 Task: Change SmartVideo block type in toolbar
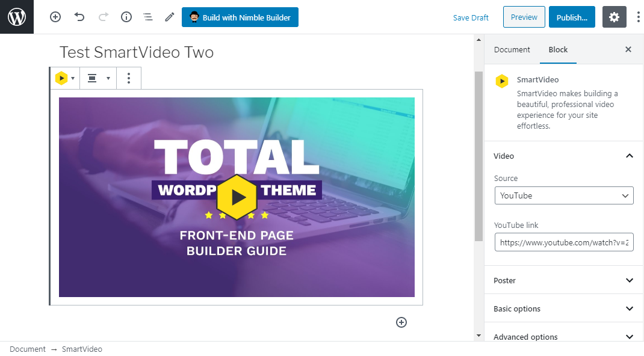point(65,78)
